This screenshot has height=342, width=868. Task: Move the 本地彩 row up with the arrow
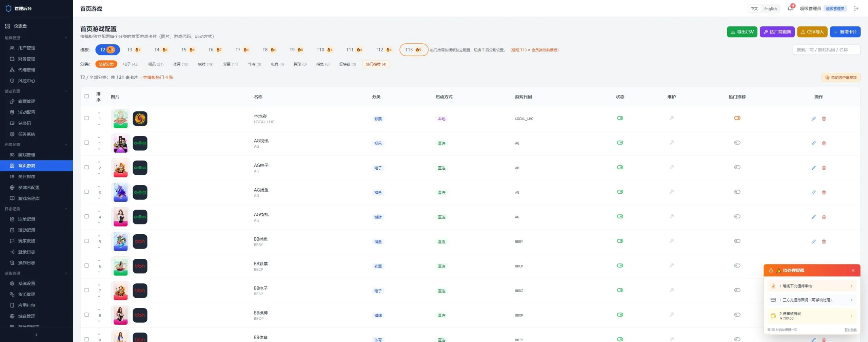99,113
